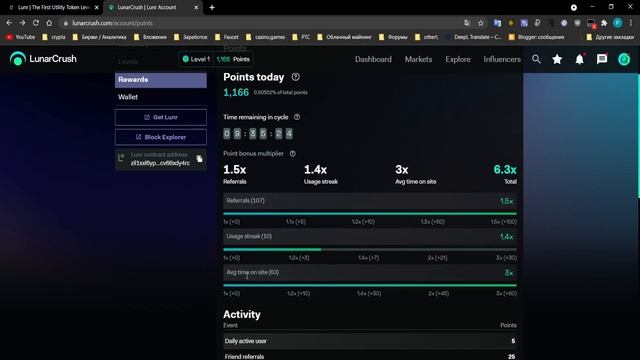Screen dimensions: 640x360
Task: Click help icon beside Point bonus multiplier
Action: pyautogui.click(x=293, y=153)
